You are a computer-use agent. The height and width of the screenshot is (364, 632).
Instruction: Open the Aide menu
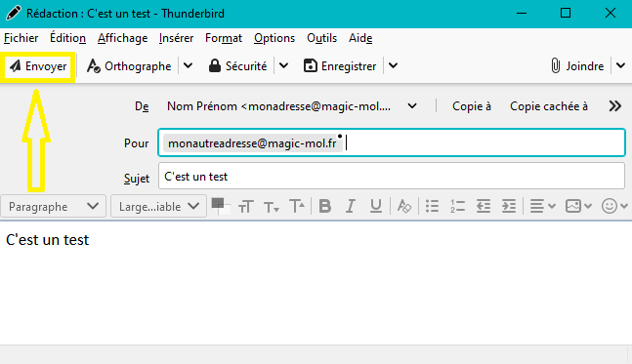tap(360, 38)
